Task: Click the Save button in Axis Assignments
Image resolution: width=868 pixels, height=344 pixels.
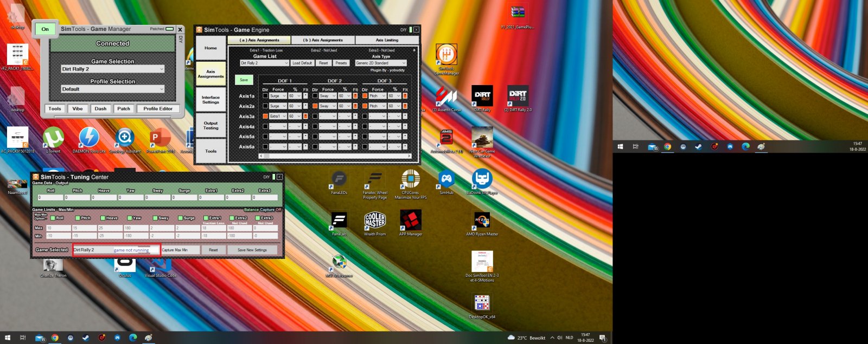Action: tap(244, 80)
